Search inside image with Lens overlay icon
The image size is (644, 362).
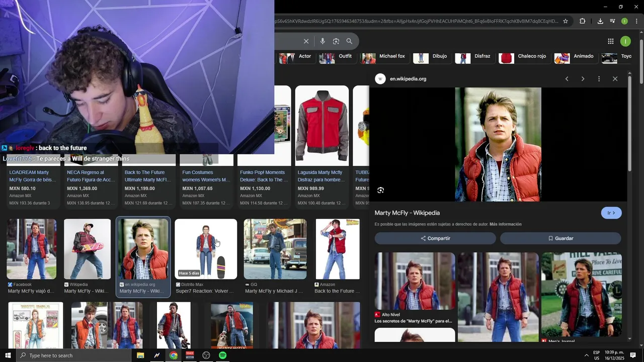click(381, 190)
